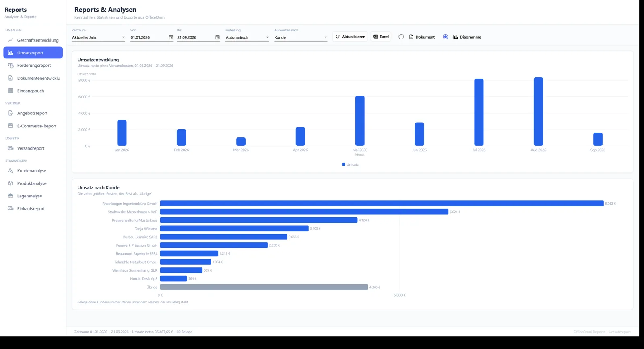This screenshot has width=644, height=349.
Task: Click the "Bureau Lemaire SARL" customer label
Action: pos(140,237)
